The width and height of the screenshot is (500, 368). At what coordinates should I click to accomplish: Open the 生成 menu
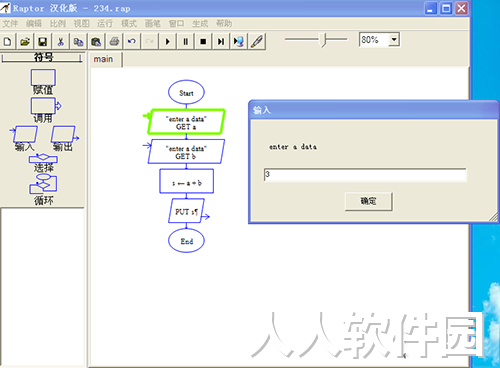[x=200, y=24]
